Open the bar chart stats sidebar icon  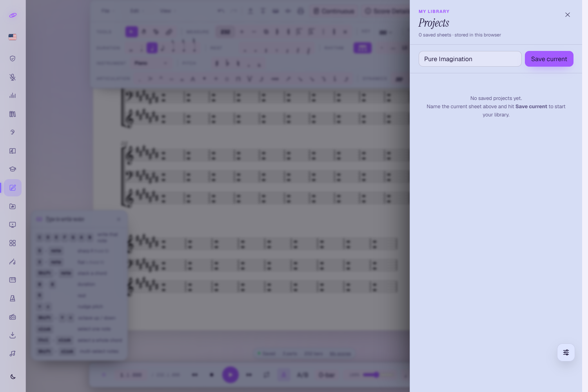point(13,96)
